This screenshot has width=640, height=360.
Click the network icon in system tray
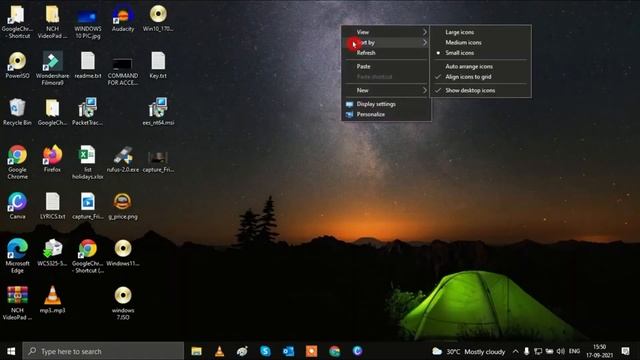pos(538,351)
